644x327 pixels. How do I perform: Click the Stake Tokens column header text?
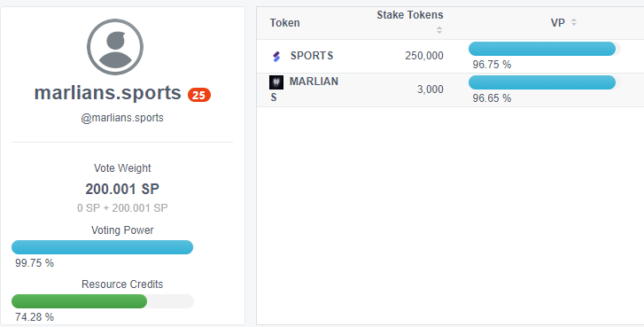(x=410, y=15)
